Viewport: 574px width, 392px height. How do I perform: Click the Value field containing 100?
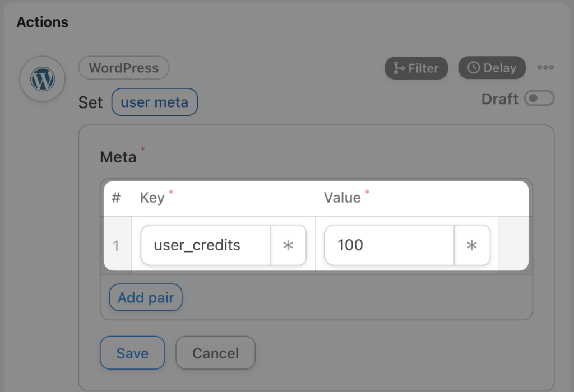(388, 245)
